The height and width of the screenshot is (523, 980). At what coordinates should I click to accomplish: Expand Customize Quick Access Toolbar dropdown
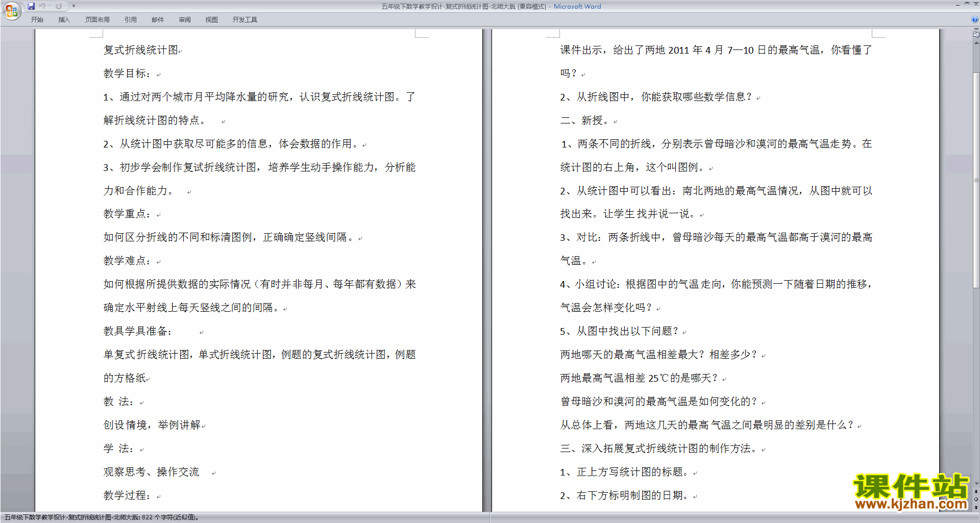[73, 6]
